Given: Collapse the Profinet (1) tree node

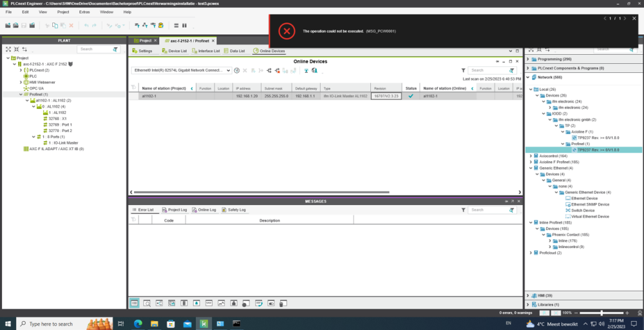Looking at the screenshot, I should point(21,95).
